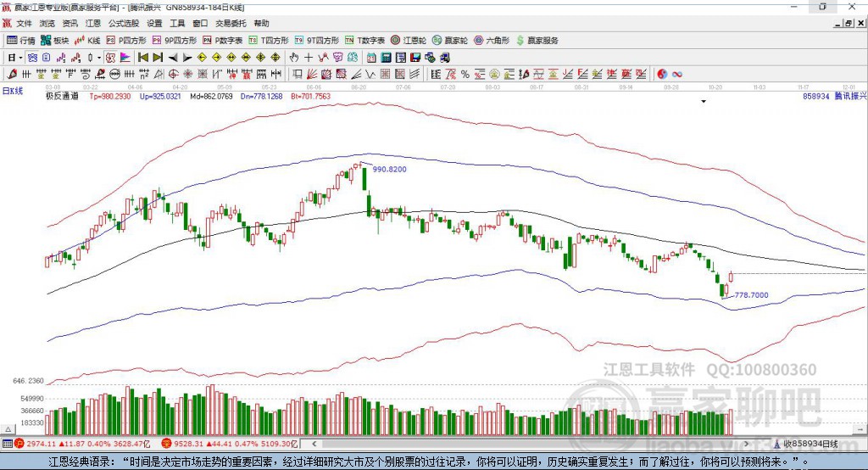Screen dimensions: 868x470
Task: Select the compass angle tool
Action: 159,75
